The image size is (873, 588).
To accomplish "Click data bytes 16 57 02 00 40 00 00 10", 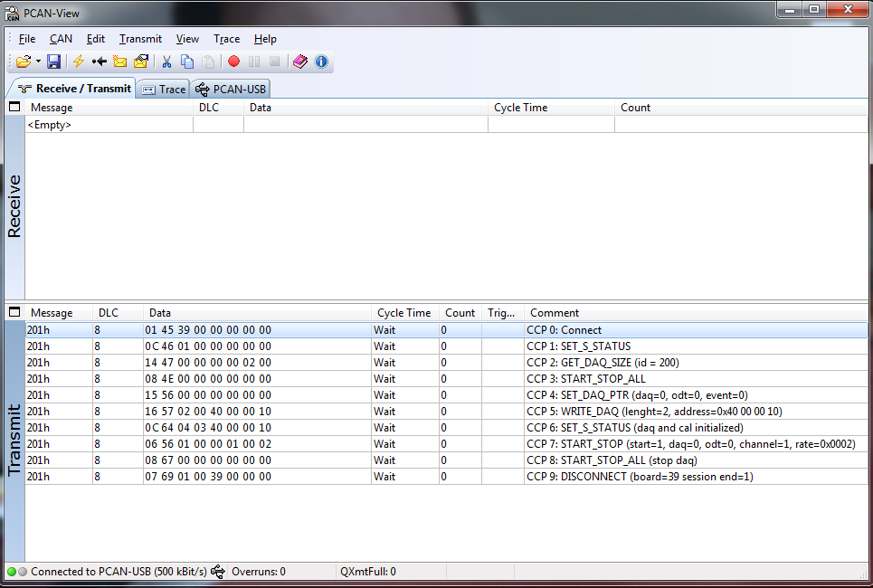I will point(208,412).
